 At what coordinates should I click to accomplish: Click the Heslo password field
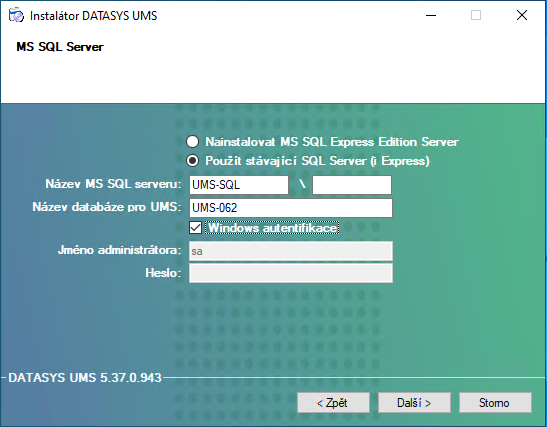(291, 273)
